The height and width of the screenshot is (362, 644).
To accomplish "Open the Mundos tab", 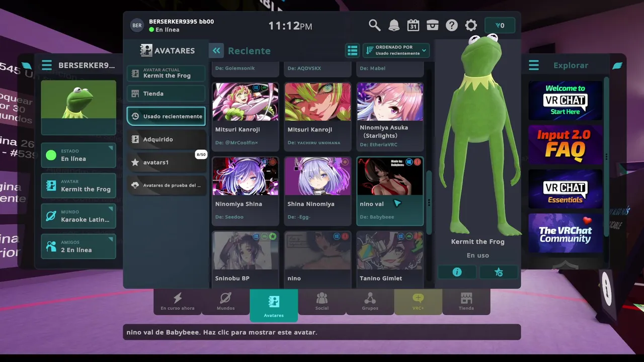I will 225,302.
